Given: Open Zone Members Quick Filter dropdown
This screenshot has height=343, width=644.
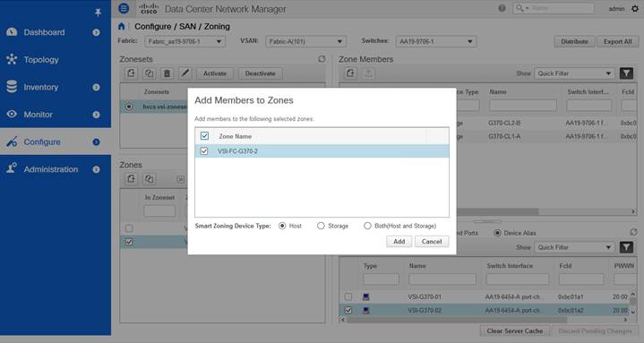Looking at the screenshot, I should (x=575, y=73).
